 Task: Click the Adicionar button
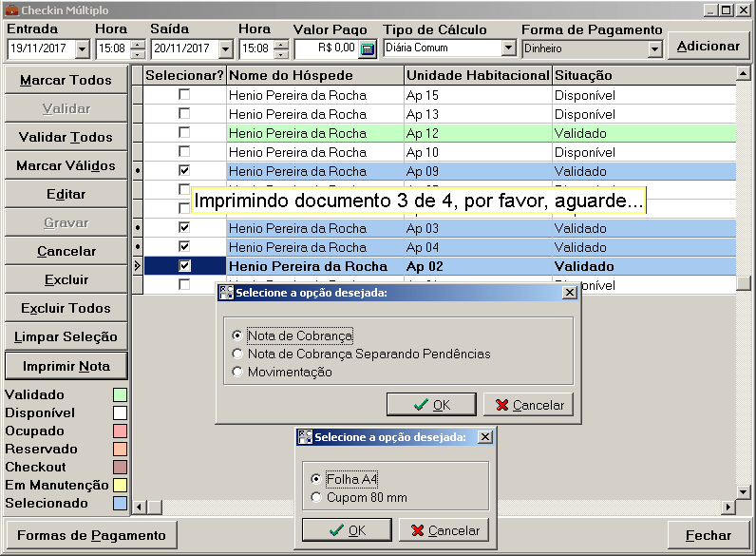(709, 46)
